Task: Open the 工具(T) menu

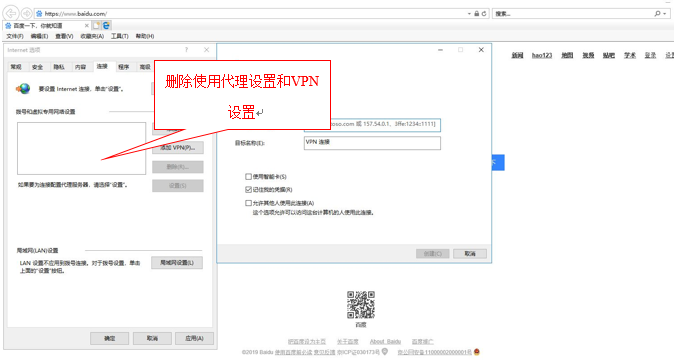Action: point(119,36)
